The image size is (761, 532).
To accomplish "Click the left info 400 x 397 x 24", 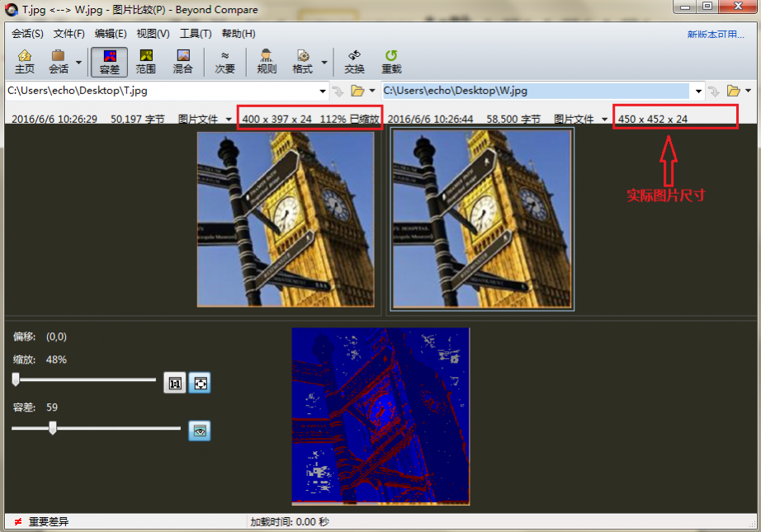I will 277,120.
